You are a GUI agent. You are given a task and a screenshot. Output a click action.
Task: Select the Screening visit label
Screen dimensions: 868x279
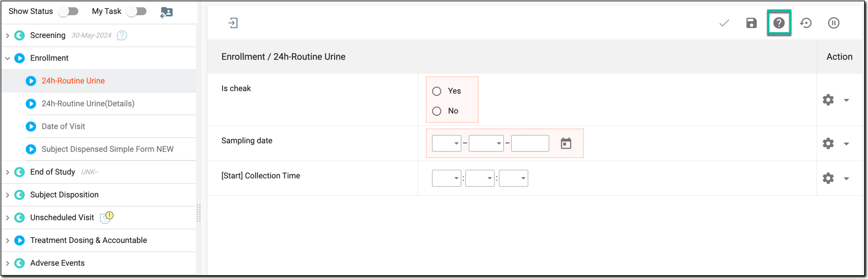48,35
